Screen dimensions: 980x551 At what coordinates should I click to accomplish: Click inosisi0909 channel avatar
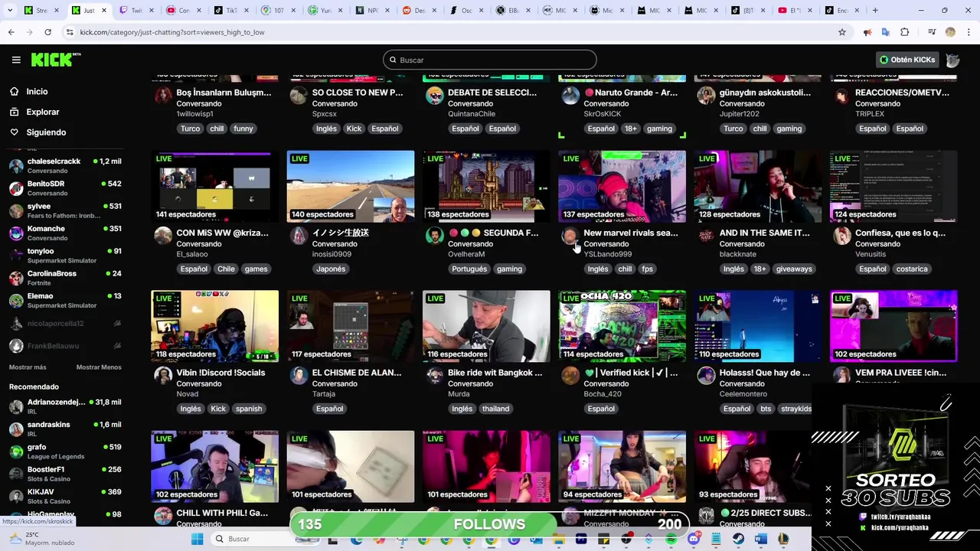tap(299, 236)
